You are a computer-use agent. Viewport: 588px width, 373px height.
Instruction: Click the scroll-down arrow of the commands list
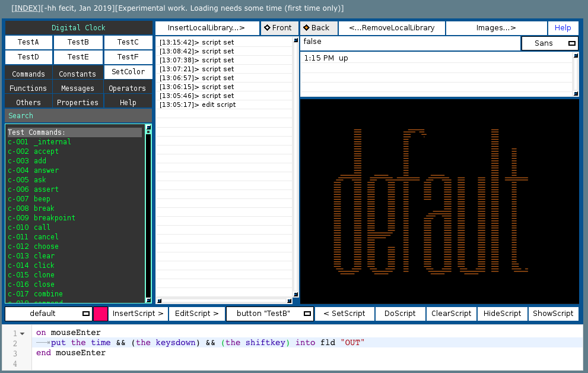[148, 300]
